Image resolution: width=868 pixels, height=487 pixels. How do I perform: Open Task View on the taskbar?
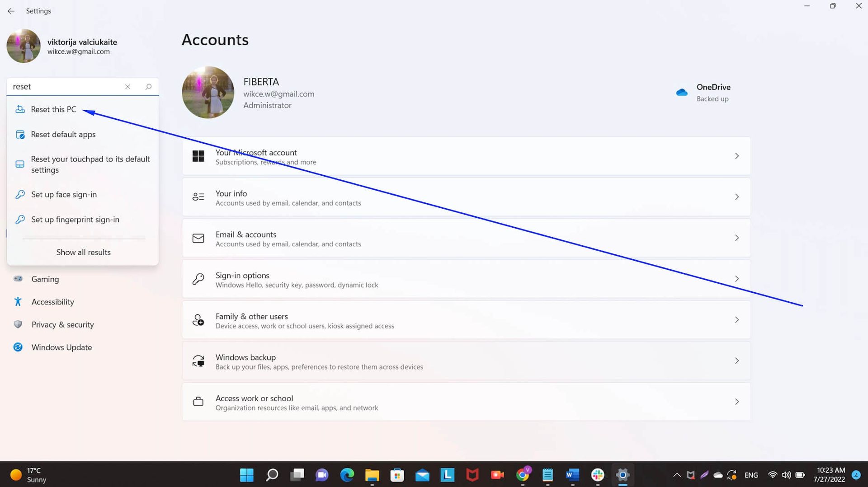297,475
